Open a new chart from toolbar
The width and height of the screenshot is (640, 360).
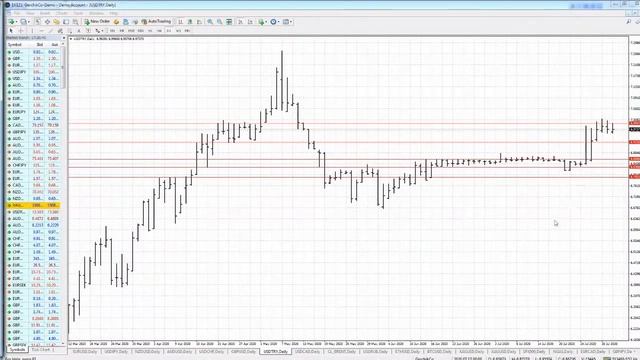(11, 22)
